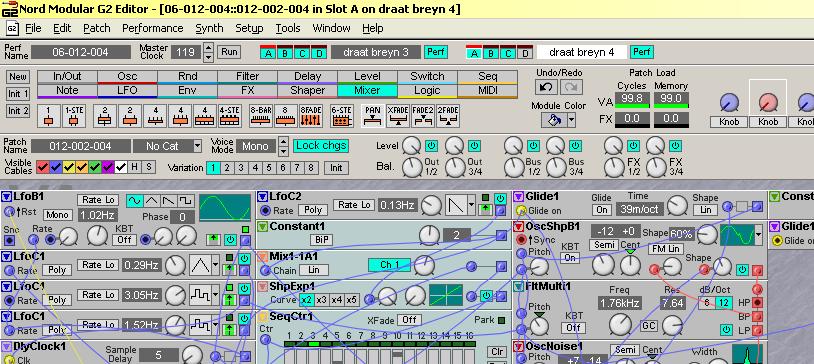Image resolution: width=814 pixels, height=364 pixels.
Task: Select the XFADE mixer module icon
Action: (x=398, y=116)
